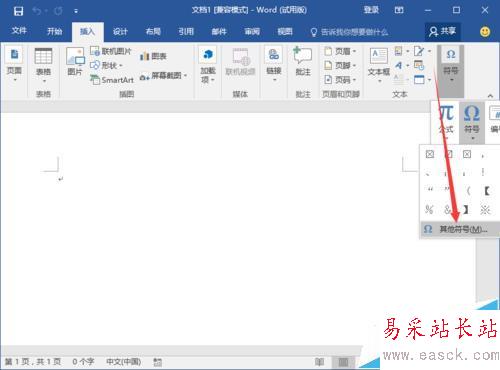Click the language 中文(中国) indicator
500x370 pixels.
point(123,361)
